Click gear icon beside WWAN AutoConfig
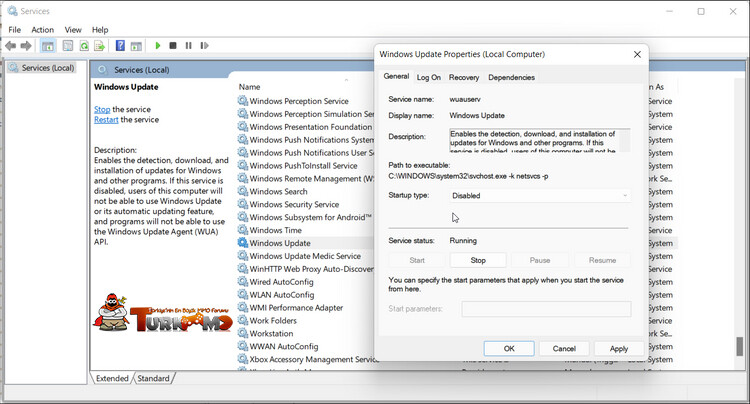 pos(243,346)
